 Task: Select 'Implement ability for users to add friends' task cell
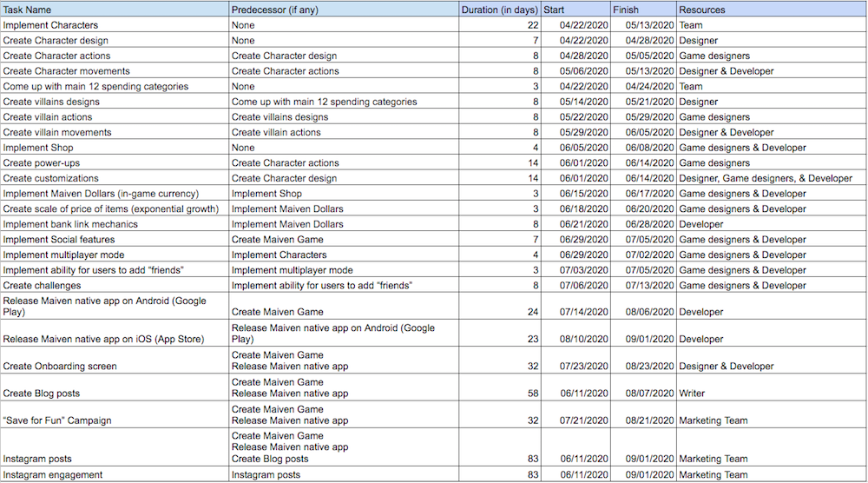[x=115, y=270]
